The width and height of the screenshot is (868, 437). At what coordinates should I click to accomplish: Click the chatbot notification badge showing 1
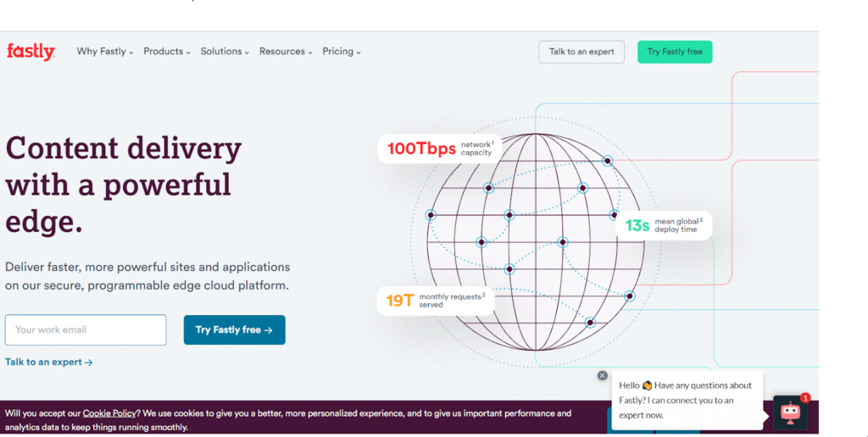[x=805, y=398]
